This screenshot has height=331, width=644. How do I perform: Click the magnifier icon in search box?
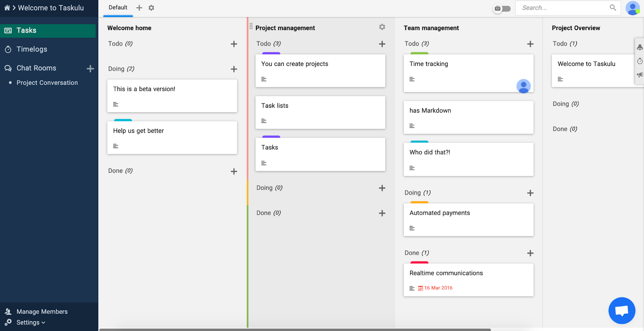pos(613,8)
